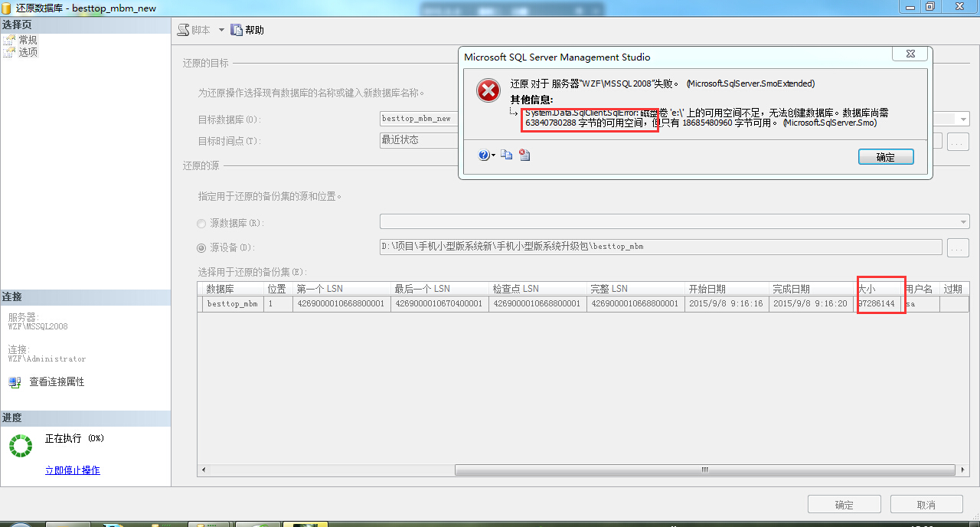
Task: Select the 源设备 radio button
Action: click(201, 247)
